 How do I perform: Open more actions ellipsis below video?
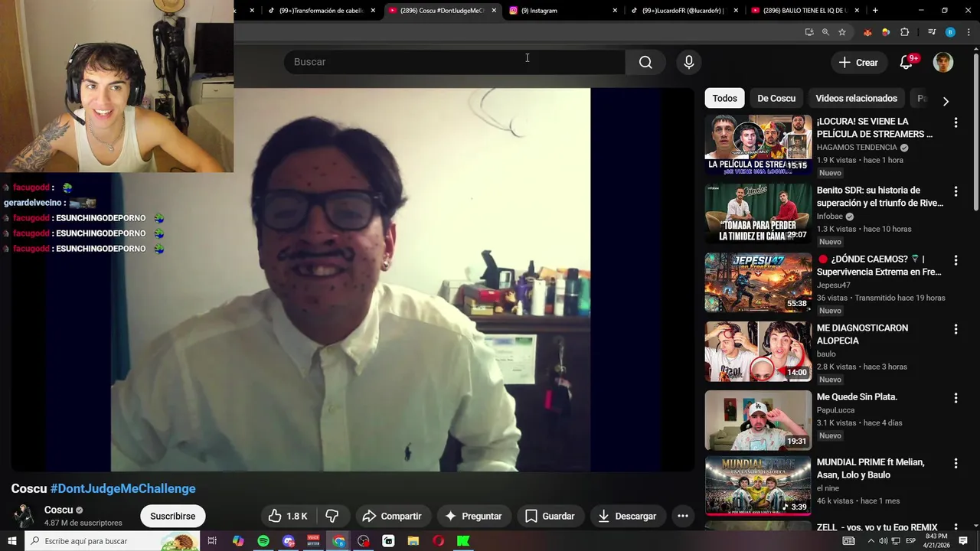[x=683, y=516]
